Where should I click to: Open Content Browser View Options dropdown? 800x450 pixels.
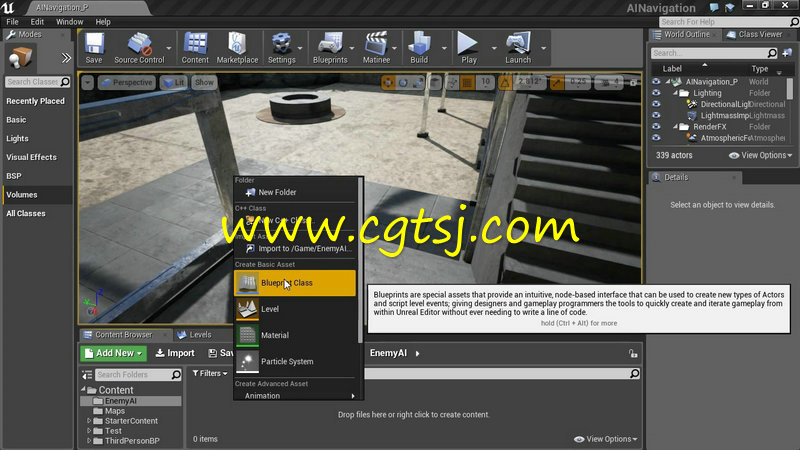coord(606,439)
